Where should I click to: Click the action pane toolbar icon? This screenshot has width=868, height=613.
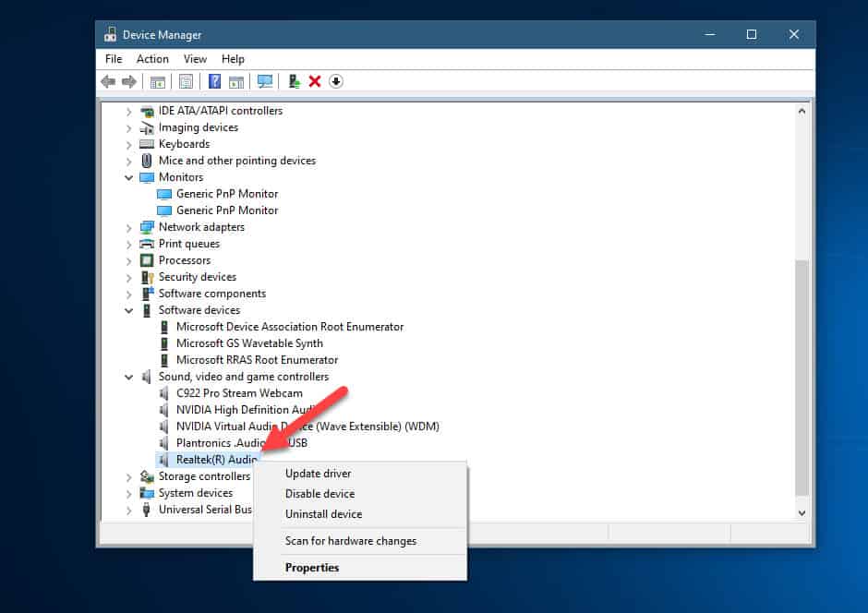[x=236, y=82]
